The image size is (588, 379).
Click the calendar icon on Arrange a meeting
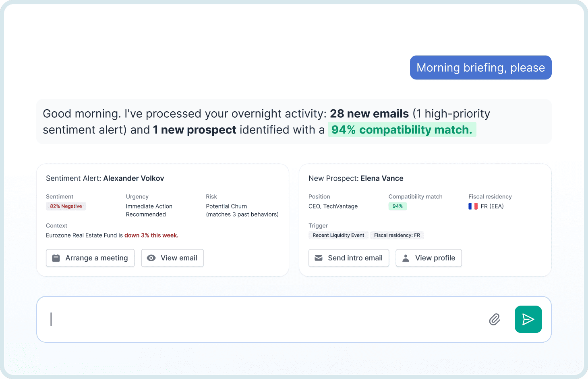56,258
